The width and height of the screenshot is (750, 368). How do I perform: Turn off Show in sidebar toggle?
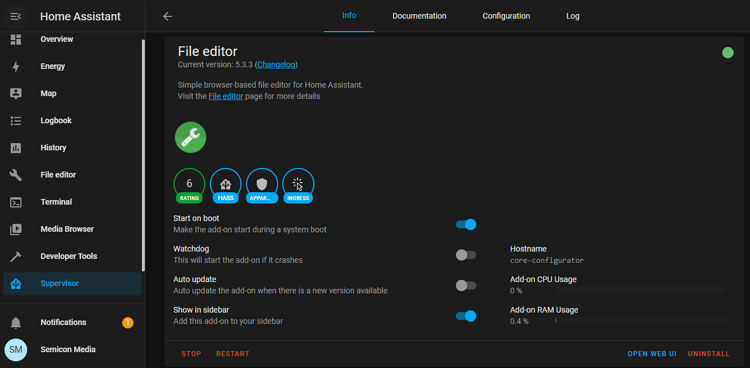pos(466,316)
